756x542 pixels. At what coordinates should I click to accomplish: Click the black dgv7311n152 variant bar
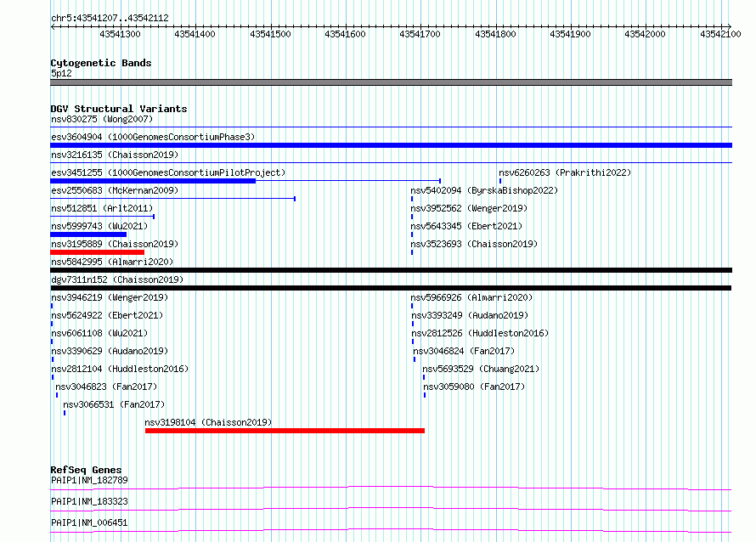click(x=391, y=288)
